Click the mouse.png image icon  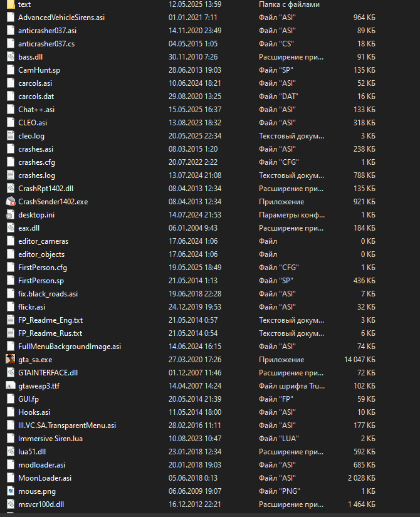pos(10,491)
